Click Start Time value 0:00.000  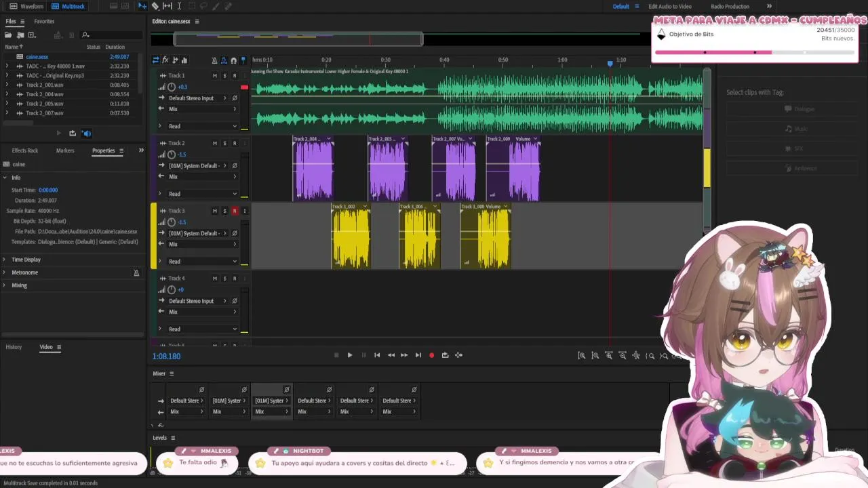pos(48,190)
